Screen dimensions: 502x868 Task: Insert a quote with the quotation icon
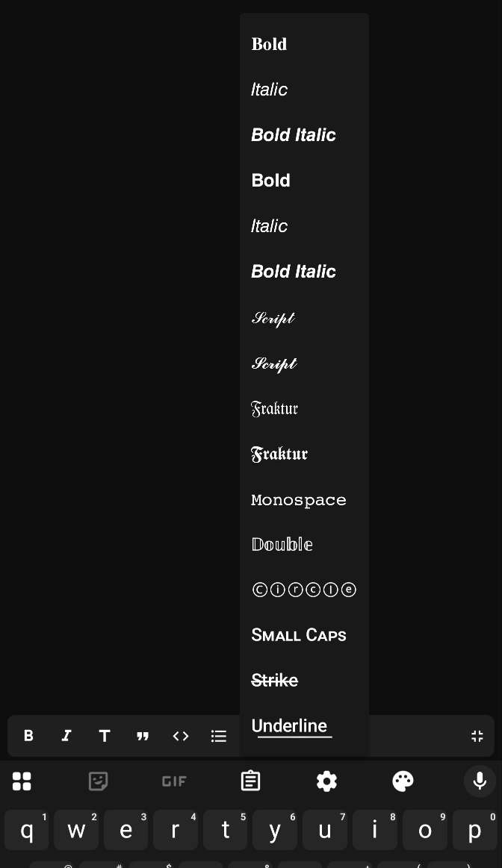click(143, 736)
